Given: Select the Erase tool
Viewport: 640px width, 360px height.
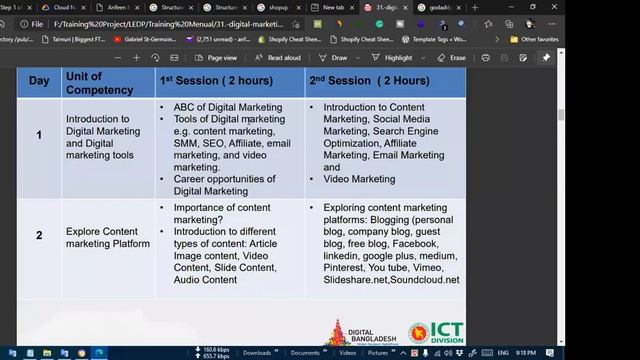Looking at the screenshot, I should coord(451,58).
